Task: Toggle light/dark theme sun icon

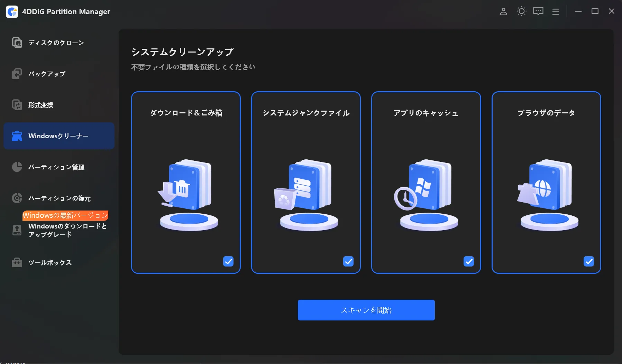Action: tap(521, 11)
